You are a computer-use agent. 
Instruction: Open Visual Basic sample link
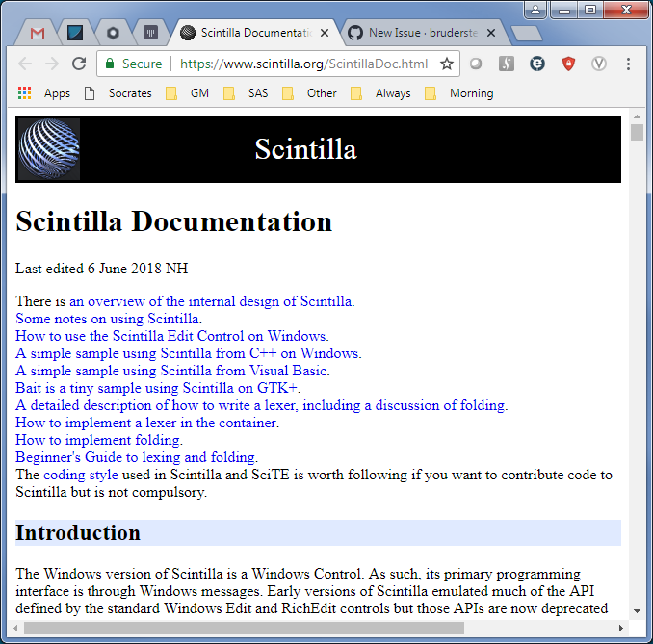point(171,371)
